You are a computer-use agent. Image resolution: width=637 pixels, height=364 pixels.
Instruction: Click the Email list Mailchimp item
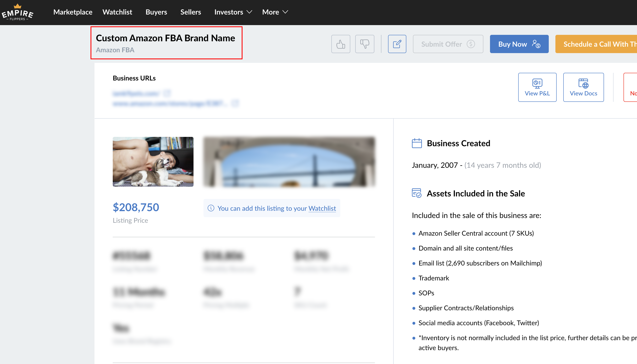coord(480,263)
